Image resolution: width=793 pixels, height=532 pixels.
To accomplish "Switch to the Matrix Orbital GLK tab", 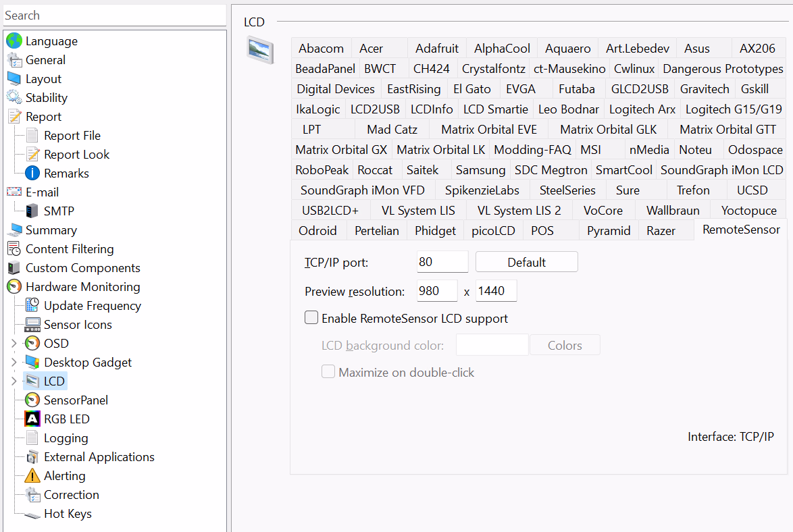I will point(608,130).
